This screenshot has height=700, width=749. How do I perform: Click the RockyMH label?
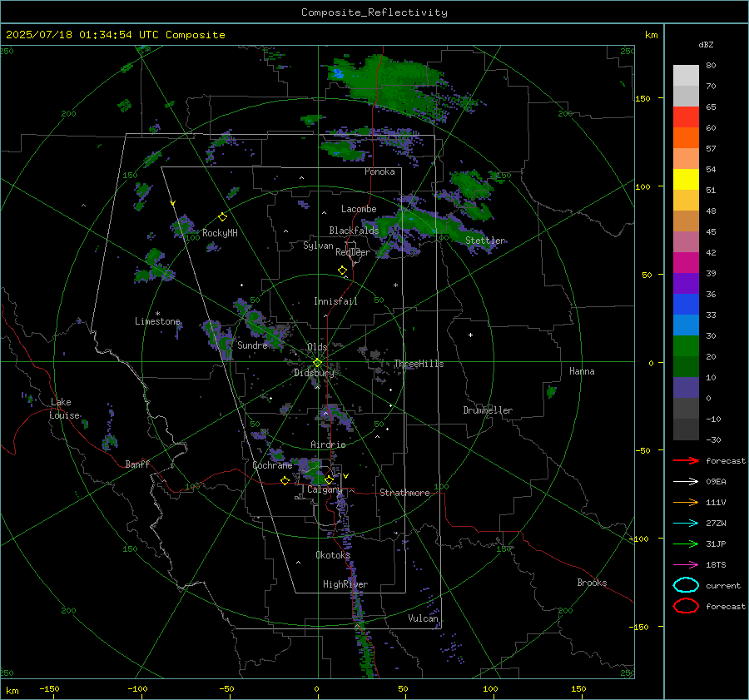(x=220, y=233)
